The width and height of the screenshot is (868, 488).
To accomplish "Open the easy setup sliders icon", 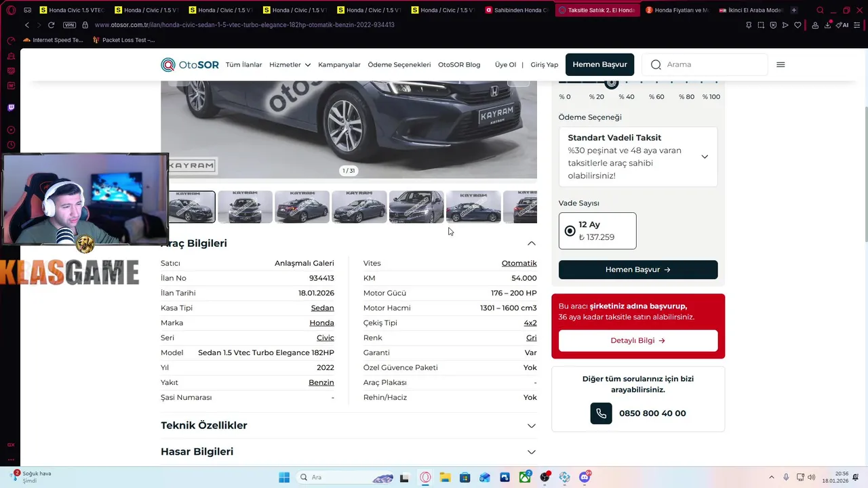I will click(857, 25).
